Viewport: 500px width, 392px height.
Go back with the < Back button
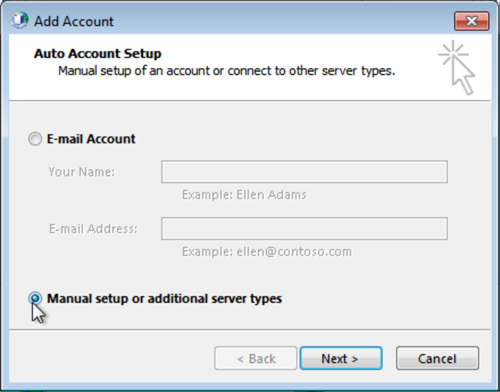click(256, 358)
